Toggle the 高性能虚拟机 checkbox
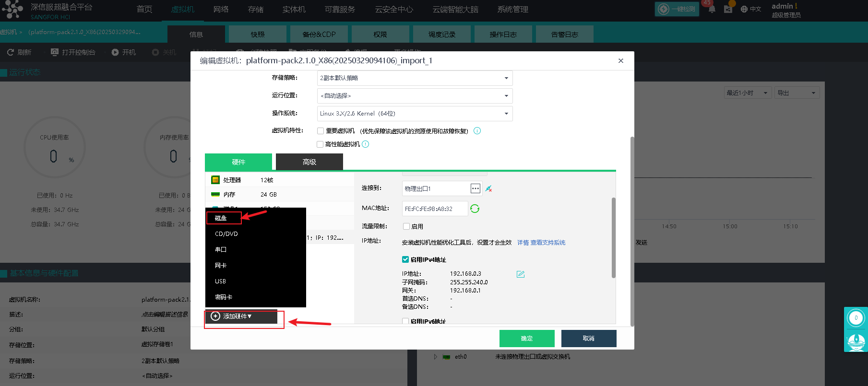This screenshot has width=868, height=386. coord(320,144)
